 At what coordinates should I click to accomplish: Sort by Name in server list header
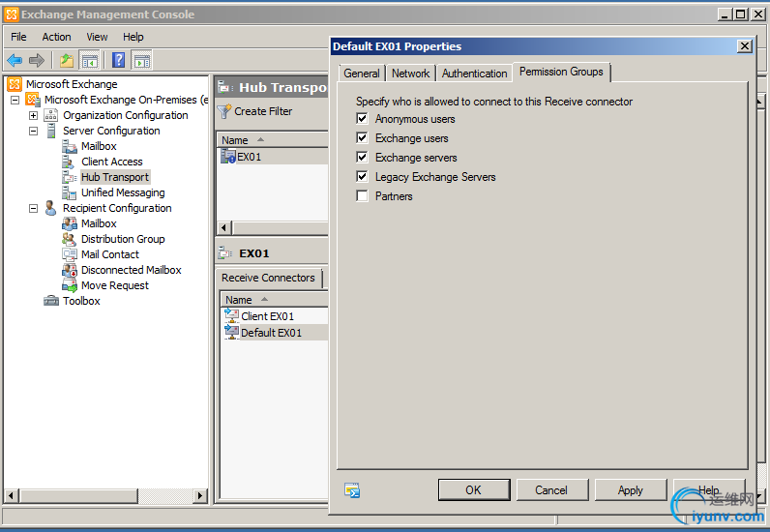click(272, 140)
